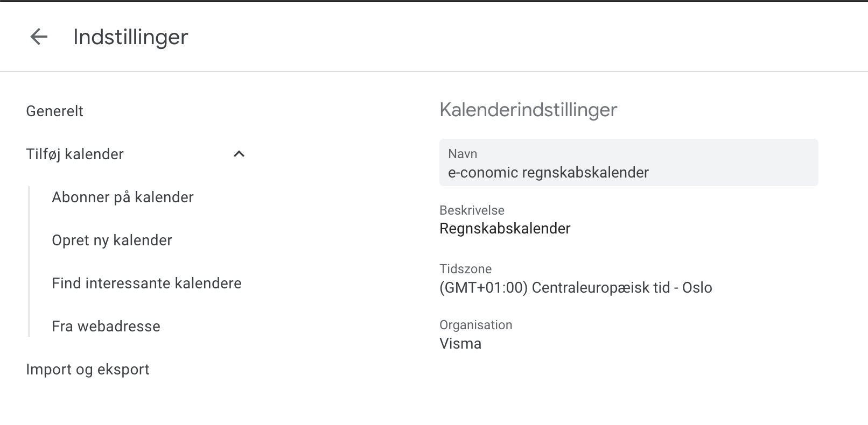Click the Tidszone value Centraleuropæisk tid - Oslo

pos(576,288)
